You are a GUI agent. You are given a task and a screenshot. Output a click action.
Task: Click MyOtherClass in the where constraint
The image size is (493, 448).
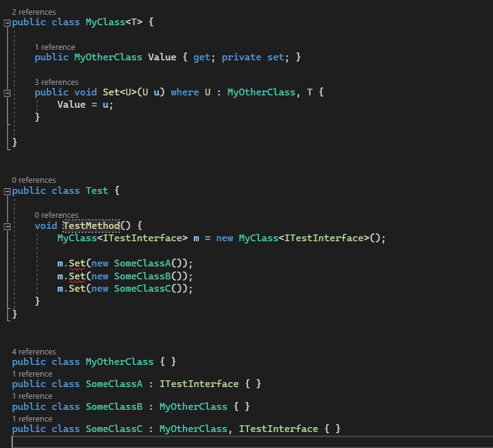(x=262, y=92)
